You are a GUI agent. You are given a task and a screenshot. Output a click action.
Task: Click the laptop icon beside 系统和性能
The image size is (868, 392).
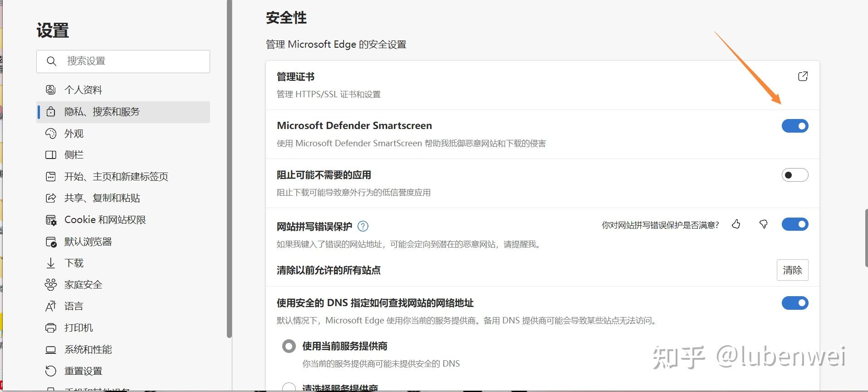(51, 349)
